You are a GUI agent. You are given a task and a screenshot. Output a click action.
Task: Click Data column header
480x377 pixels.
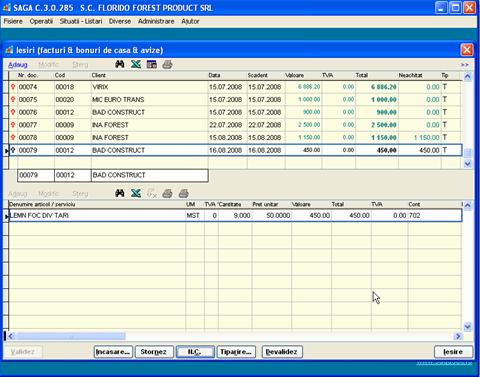pyautogui.click(x=227, y=75)
